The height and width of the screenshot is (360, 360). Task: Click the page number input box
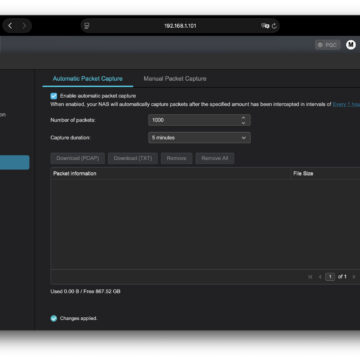tap(330, 277)
